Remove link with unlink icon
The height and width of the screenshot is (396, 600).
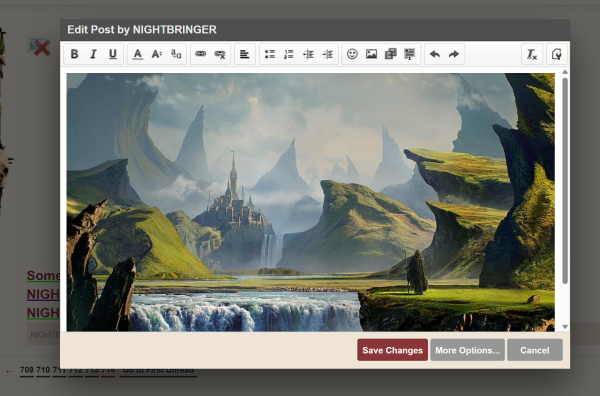[220, 54]
